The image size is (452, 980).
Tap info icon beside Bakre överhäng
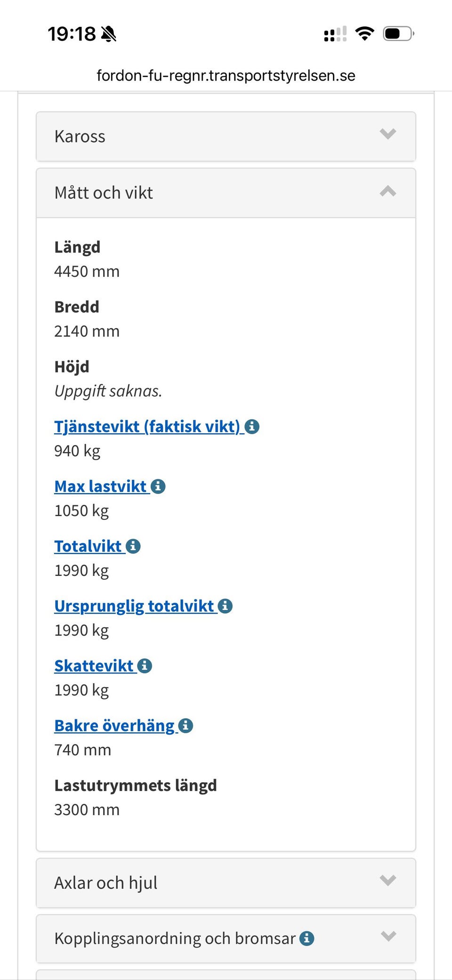(186, 726)
